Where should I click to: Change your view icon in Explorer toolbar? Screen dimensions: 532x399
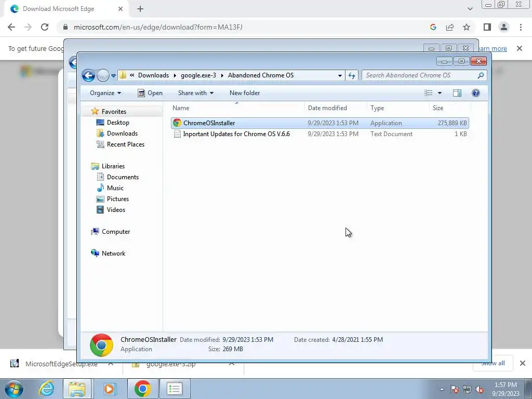pos(429,93)
